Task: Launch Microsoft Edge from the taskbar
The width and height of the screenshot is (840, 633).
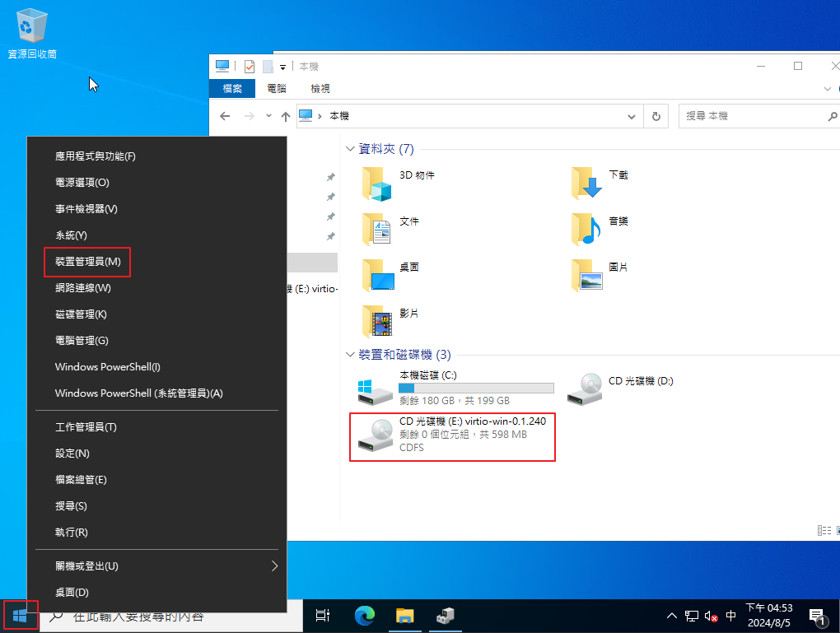Action: (364, 615)
